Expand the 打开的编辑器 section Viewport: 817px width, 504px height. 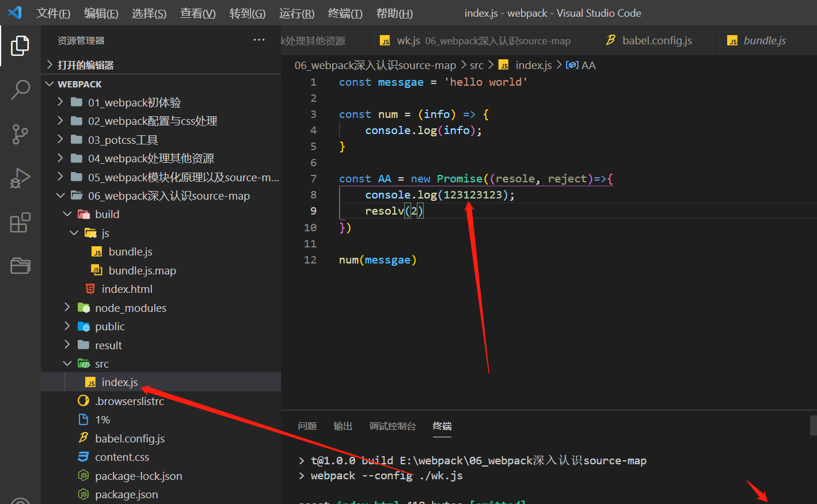click(x=50, y=65)
